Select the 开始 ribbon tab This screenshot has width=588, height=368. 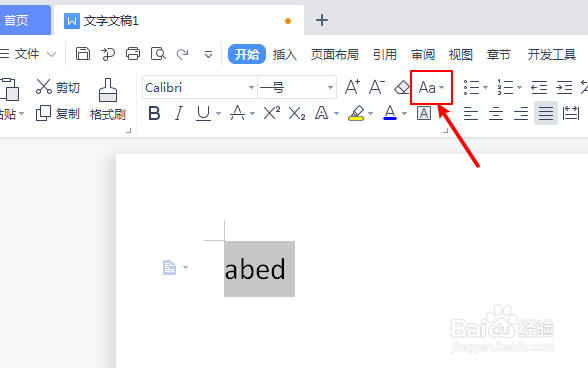pos(247,54)
